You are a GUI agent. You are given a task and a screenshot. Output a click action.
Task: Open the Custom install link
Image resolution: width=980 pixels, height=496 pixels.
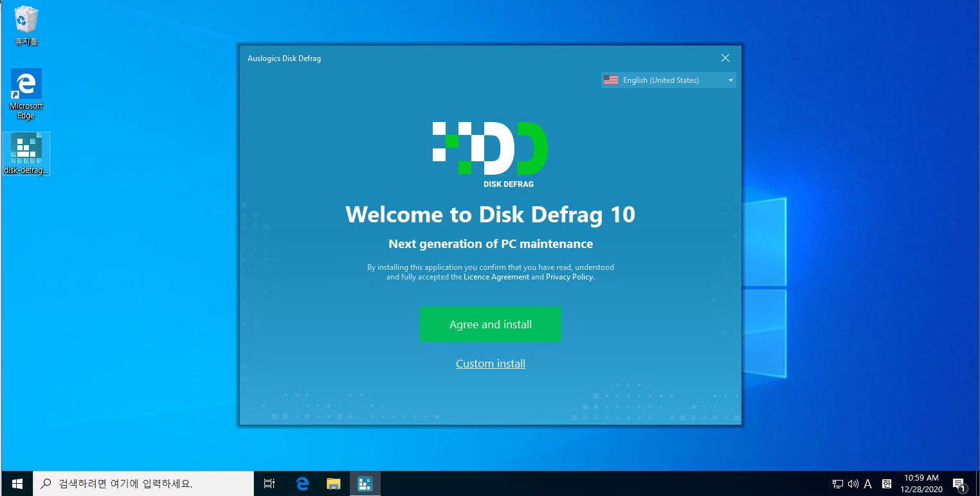point(490,364)
